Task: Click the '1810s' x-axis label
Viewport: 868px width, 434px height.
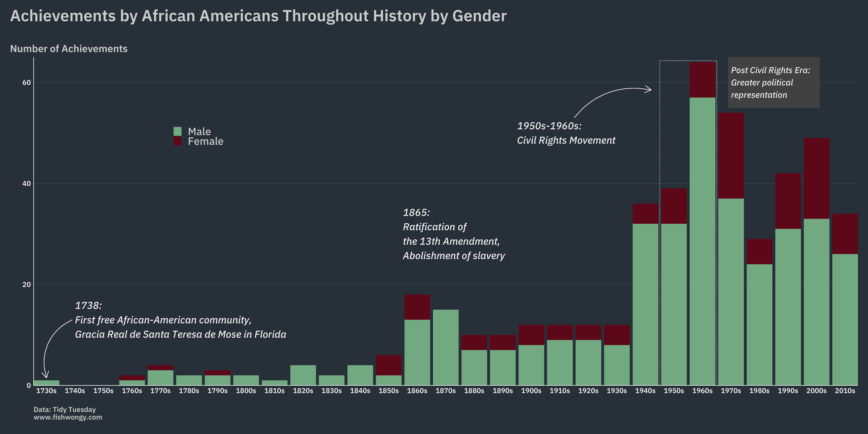Action: 275,391
